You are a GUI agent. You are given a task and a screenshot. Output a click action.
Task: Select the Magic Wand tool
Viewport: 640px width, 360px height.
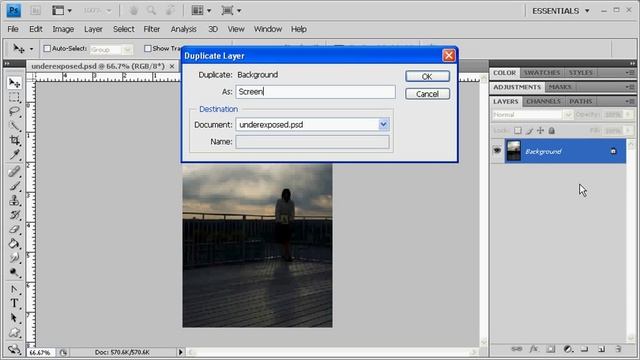click(14, 126)
